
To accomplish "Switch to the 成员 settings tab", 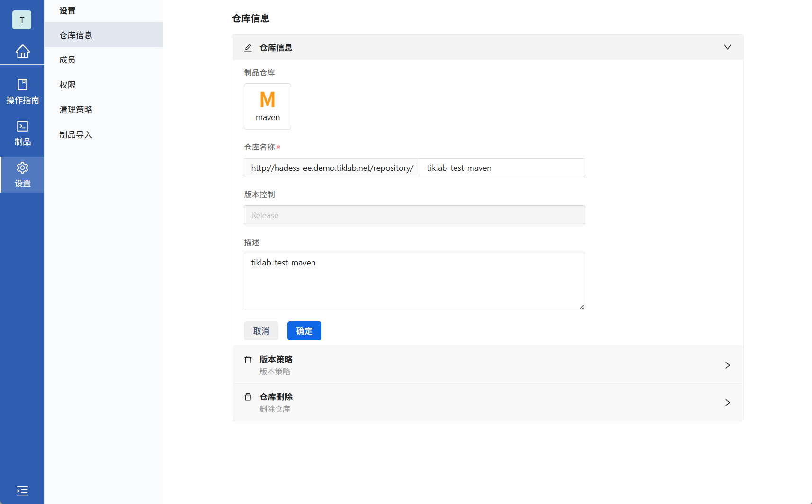I will (67, 60).
